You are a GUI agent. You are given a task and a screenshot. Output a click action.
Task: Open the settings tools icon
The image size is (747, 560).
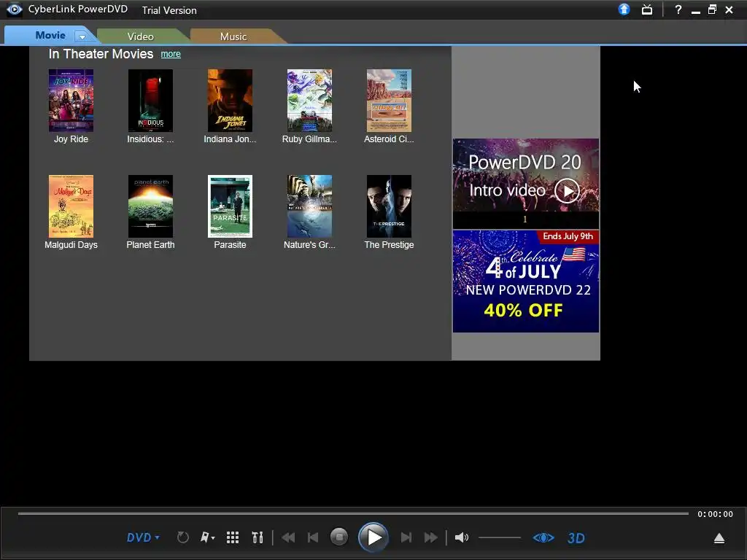pos(258,537)
